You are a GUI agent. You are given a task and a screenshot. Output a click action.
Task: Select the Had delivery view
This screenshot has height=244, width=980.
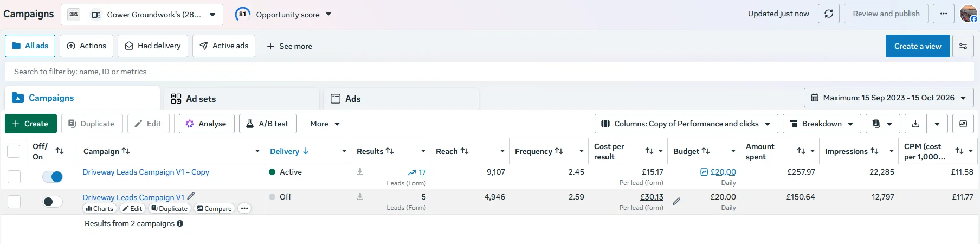click(x=153, y=46)
